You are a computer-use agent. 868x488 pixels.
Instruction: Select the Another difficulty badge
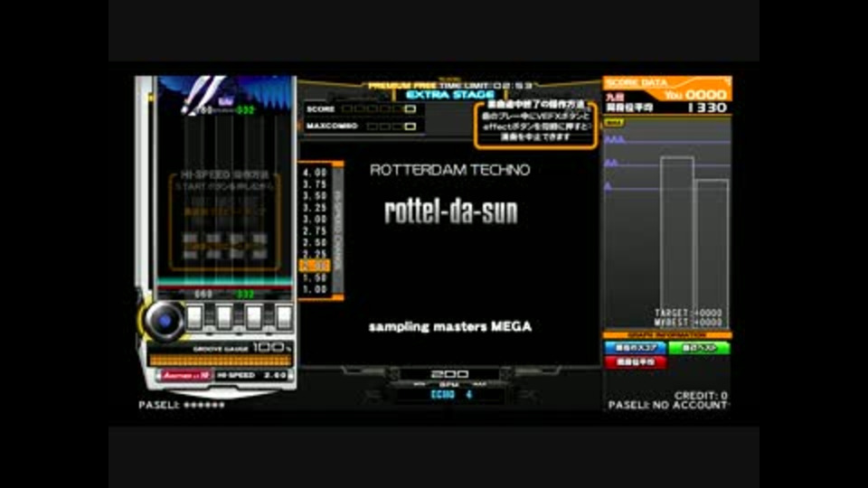[186, 375]
